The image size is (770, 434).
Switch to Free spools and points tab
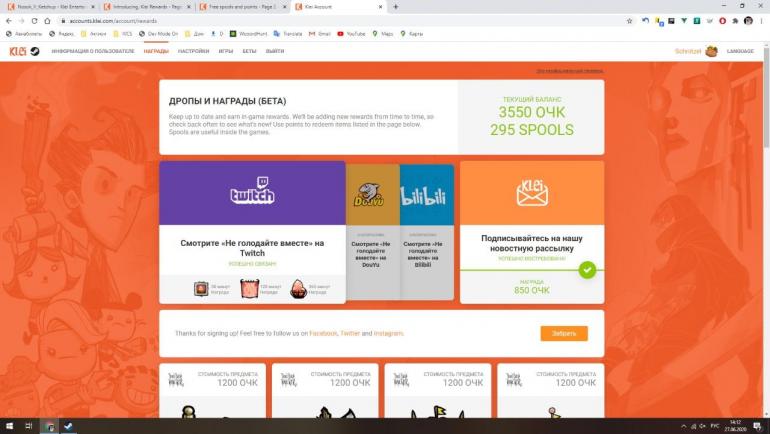coord(242,7)
